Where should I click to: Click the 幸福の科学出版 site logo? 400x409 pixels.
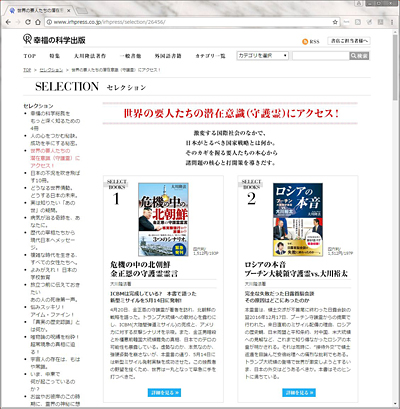coord(54,40)
